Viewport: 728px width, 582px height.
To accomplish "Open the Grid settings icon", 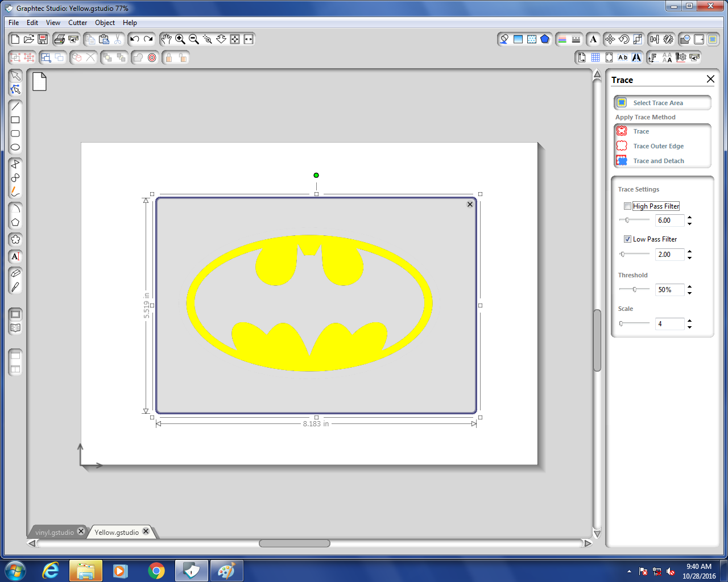I will tap(595, 57).
